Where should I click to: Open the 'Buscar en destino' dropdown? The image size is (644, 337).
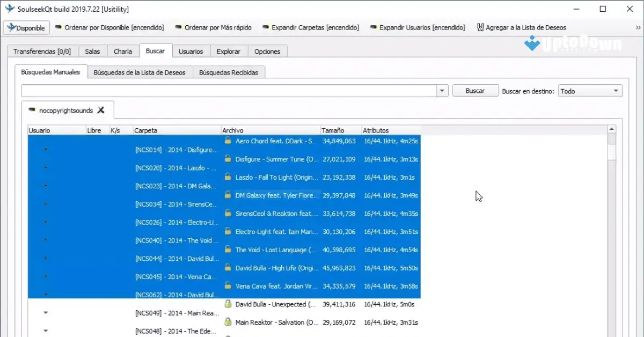590,90
